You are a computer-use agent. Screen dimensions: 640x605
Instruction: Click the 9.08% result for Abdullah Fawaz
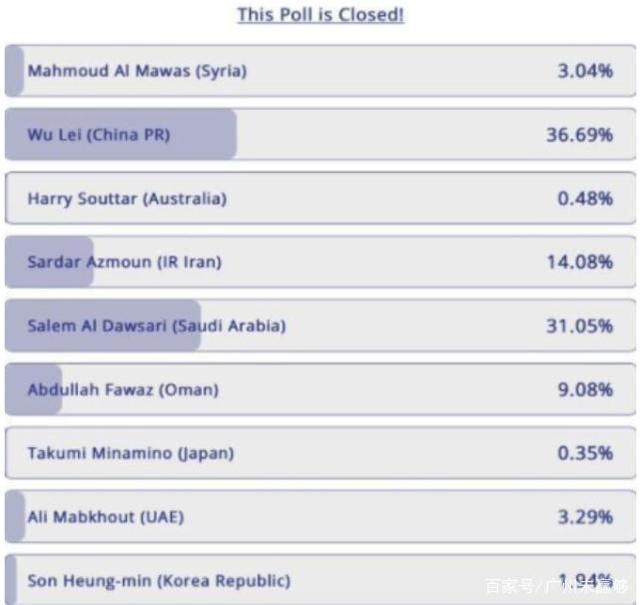click(585, 389)
